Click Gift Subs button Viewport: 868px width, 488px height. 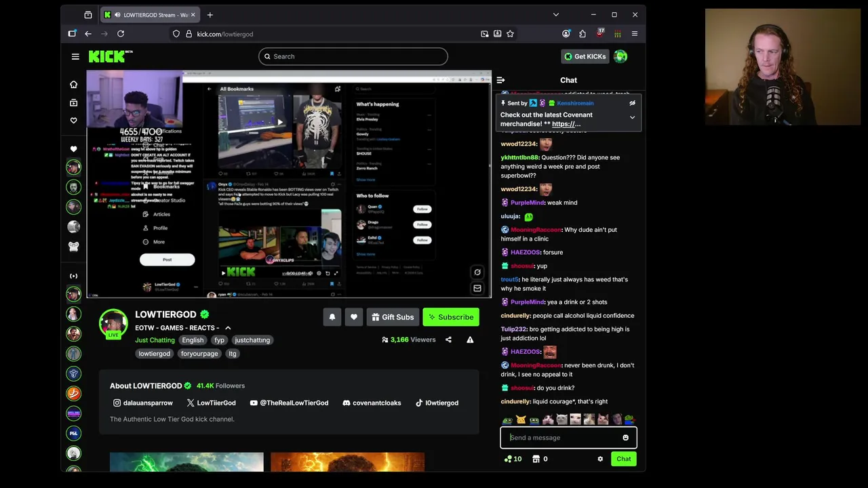click(x=393, y=317)
